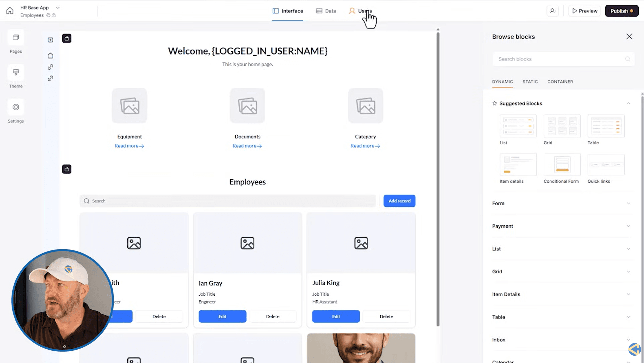Click the Publish button
The height and width of the screenshot is (363, 644).
click(x=621, y=11)
